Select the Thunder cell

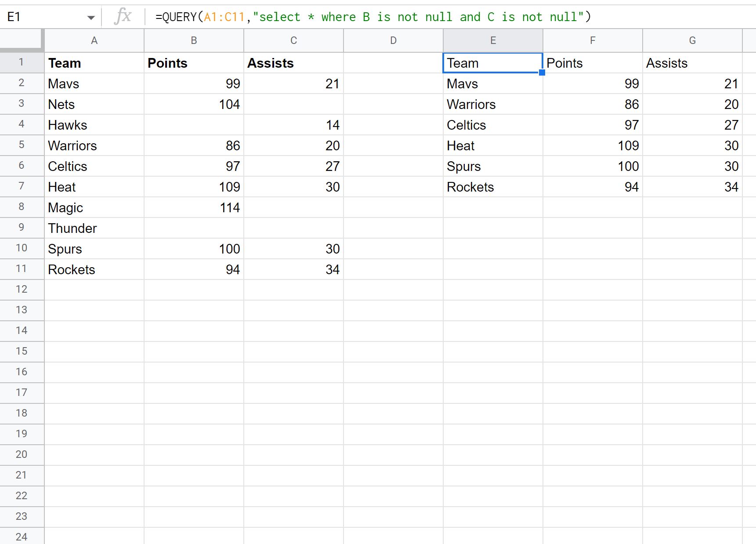[94, 228]
